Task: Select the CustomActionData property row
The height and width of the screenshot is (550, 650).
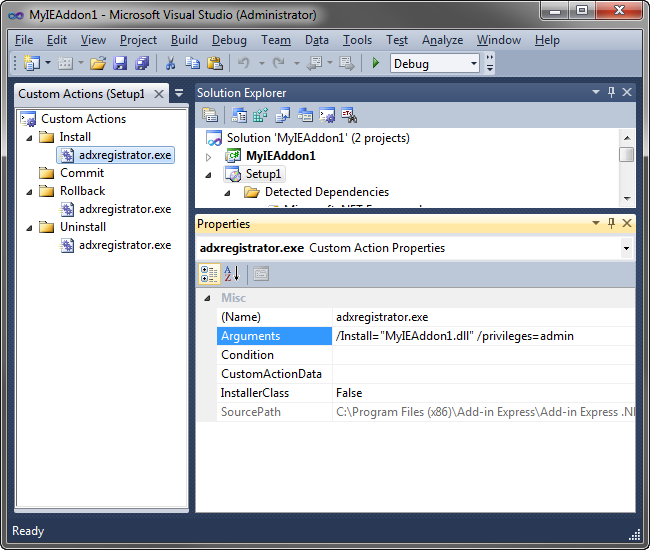Action: click(x=425, y=374)
